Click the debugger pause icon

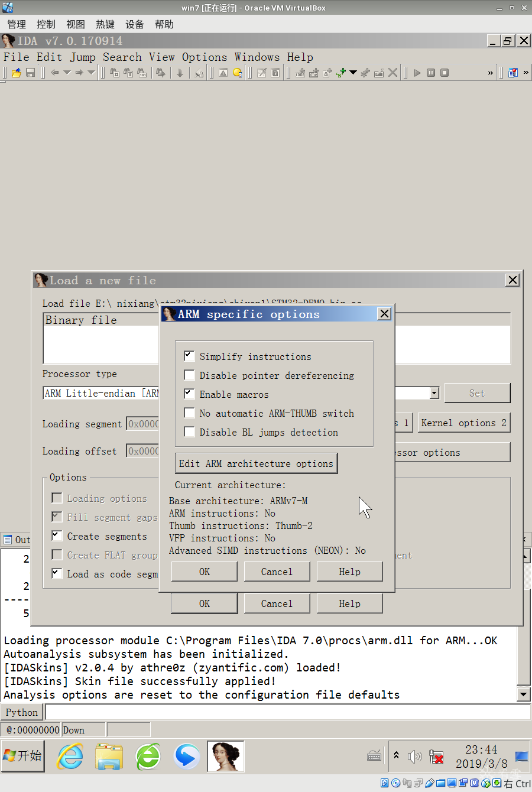pyautogui.click(x=431, y=73)
